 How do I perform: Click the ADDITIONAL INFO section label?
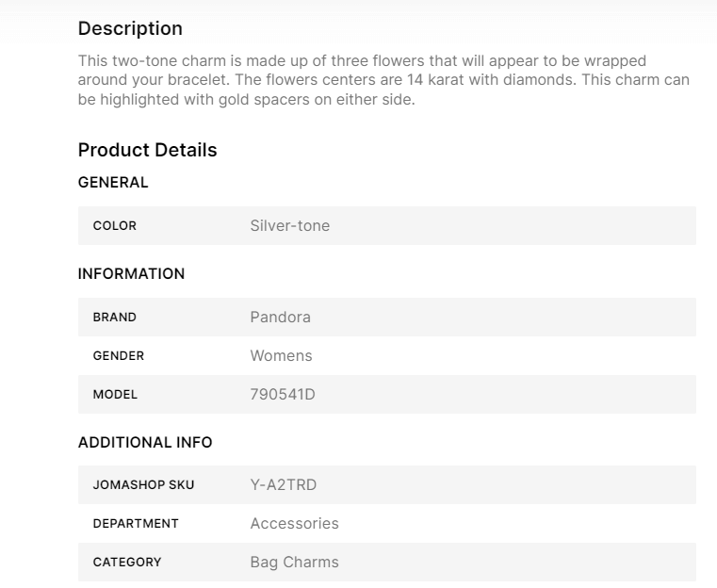click(x=145, y=442)
